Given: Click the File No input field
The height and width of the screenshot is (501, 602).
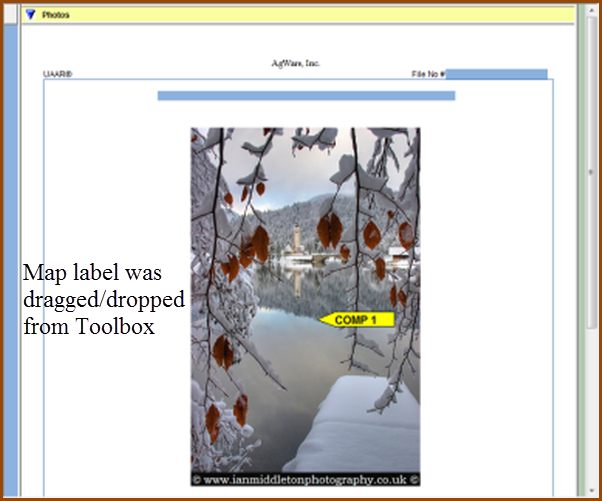Looking at the screenshot, I should tap(496, 74).
